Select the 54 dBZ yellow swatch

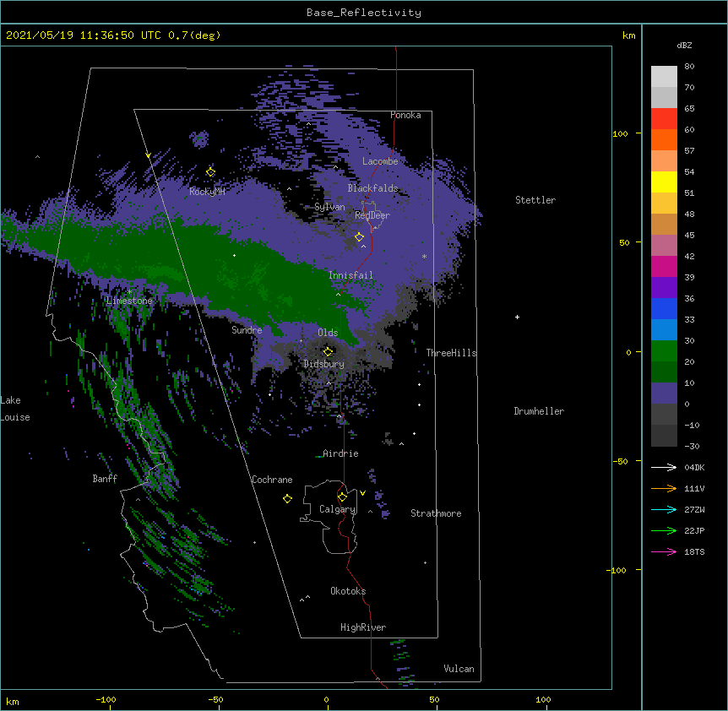[664, 182]
